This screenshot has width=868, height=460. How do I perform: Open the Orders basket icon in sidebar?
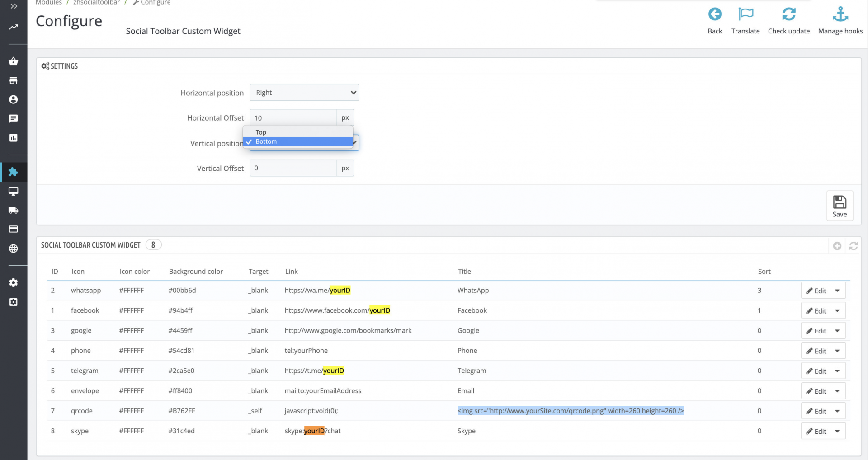click(14, 61)
